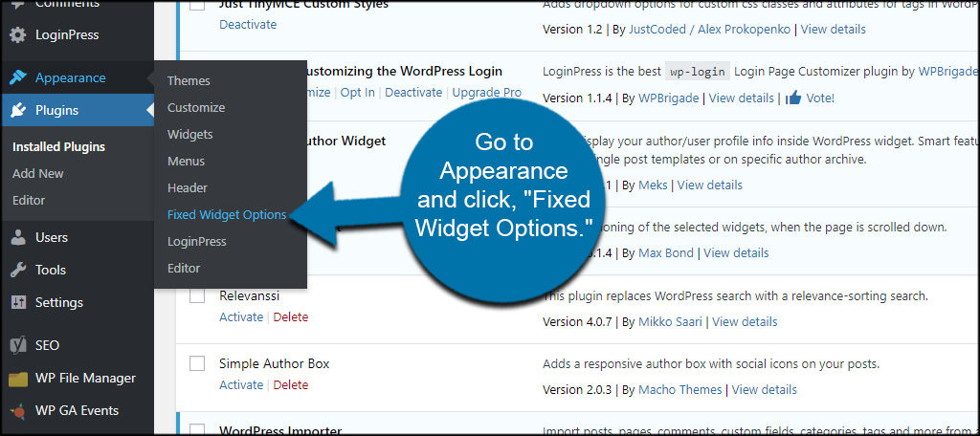980x436 pixels.
Task: Go to Installed Plugins page
Action: click(58, 147)
